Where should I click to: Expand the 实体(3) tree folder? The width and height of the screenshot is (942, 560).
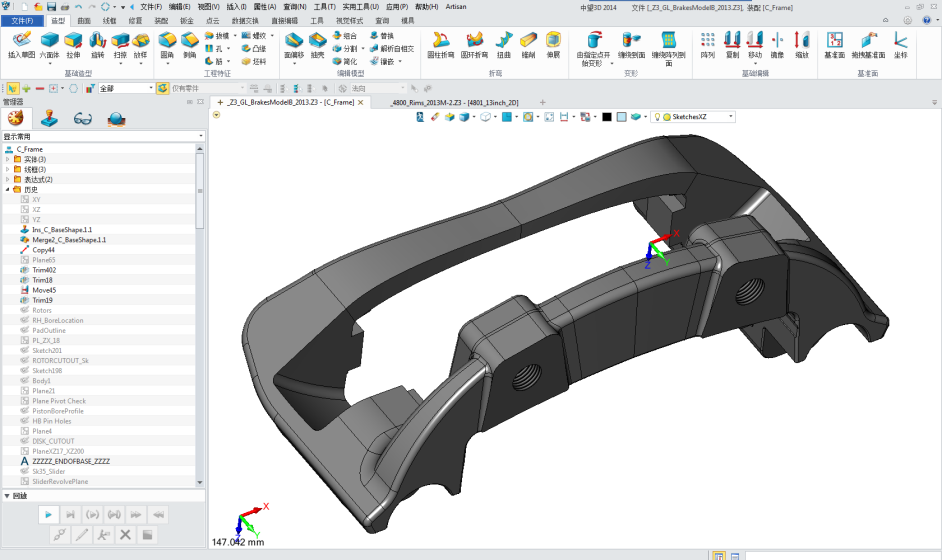8,159
